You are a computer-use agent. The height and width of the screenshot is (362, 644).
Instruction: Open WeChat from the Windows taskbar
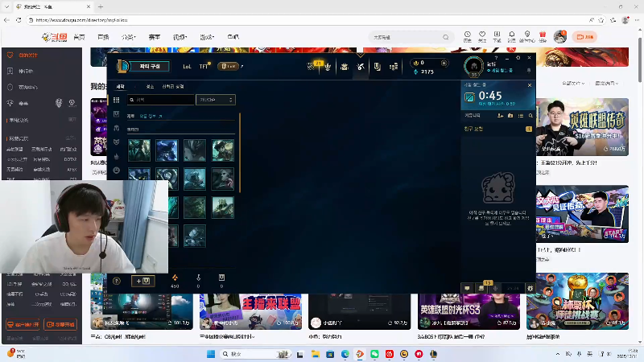click(374, 354)
